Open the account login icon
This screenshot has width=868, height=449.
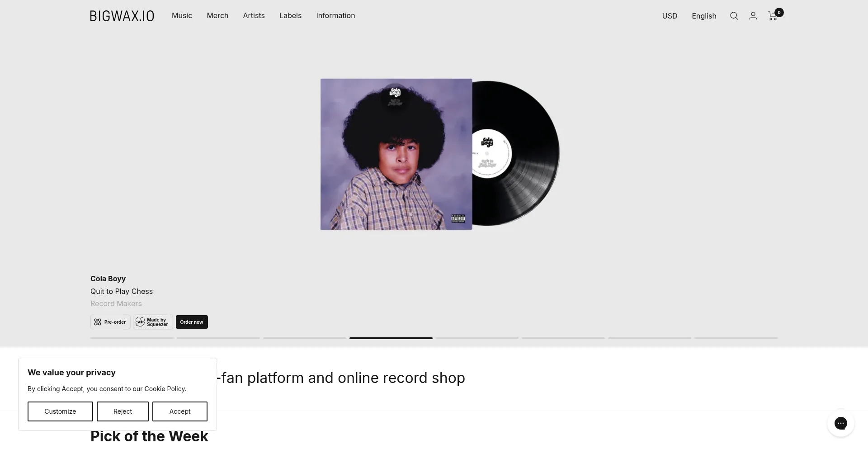(x=753, y=16)
